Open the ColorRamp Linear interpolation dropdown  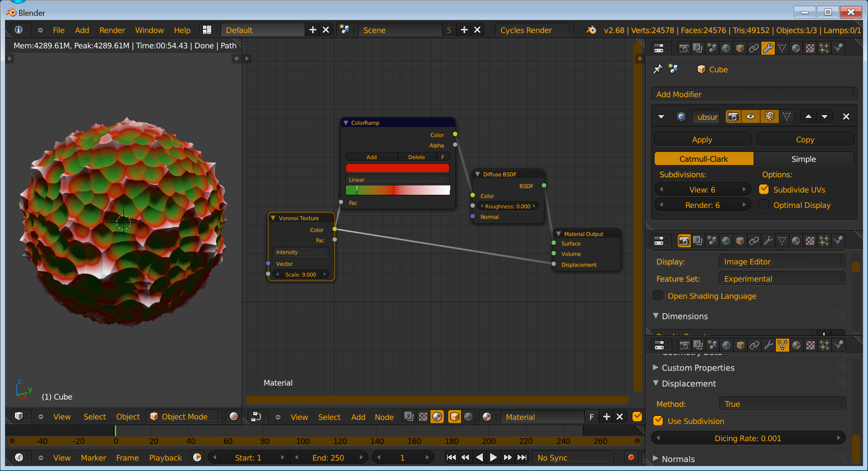coord(397,179)
